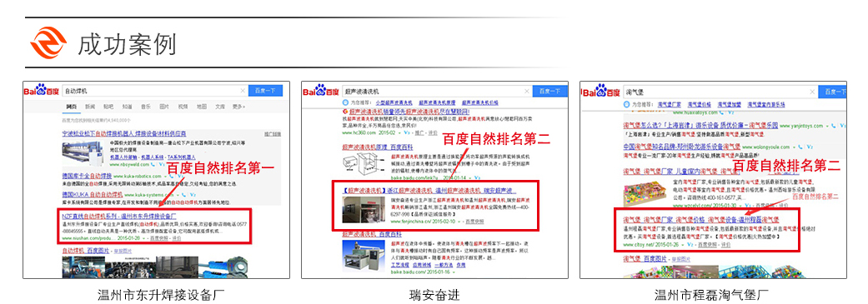
Task: Open the 【超声波清洗机】浙江超声波清洗机 result
Action: click(429, 191)
